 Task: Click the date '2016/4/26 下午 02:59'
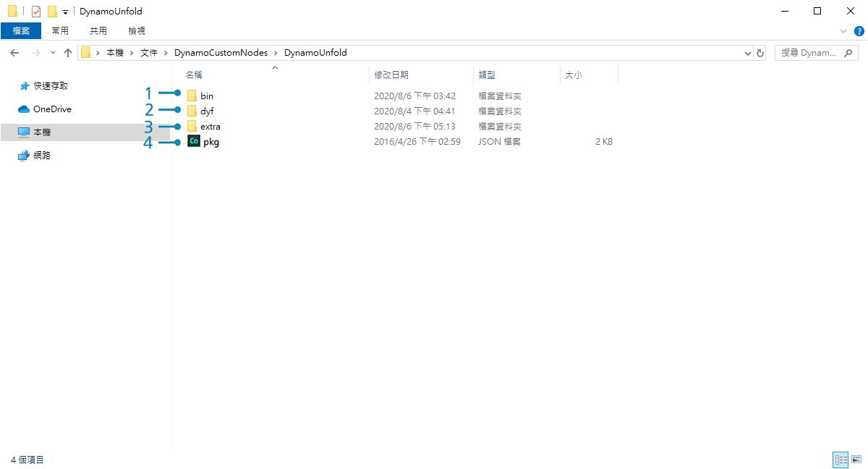(x=417, y=142)
